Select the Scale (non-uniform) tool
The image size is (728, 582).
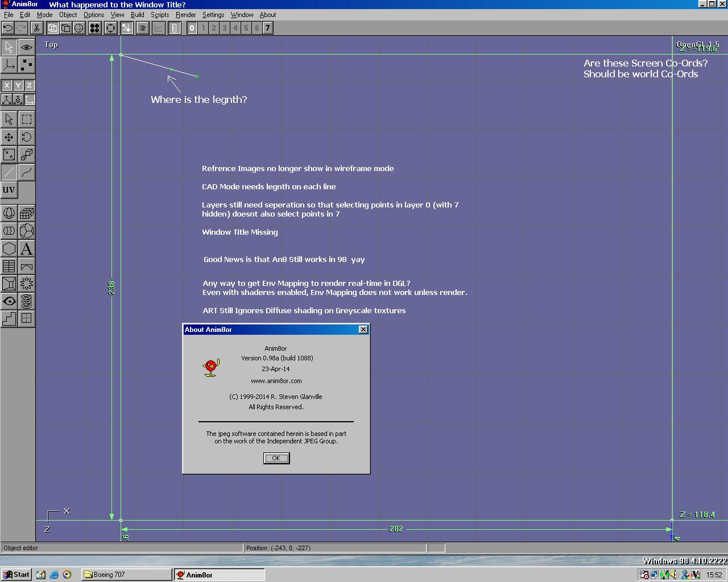[x=9, y=154]
